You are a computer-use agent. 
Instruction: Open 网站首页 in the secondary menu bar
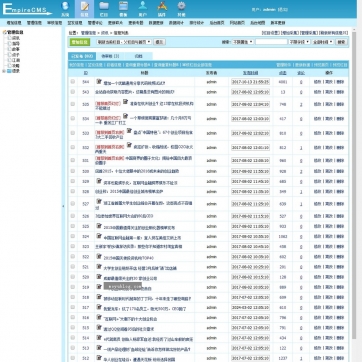[237, 23]
